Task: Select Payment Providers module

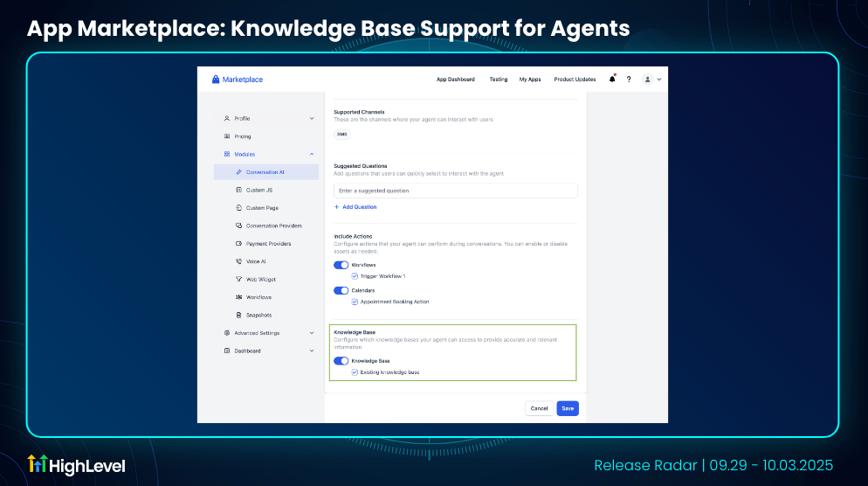Action: (x=266, y=243)
